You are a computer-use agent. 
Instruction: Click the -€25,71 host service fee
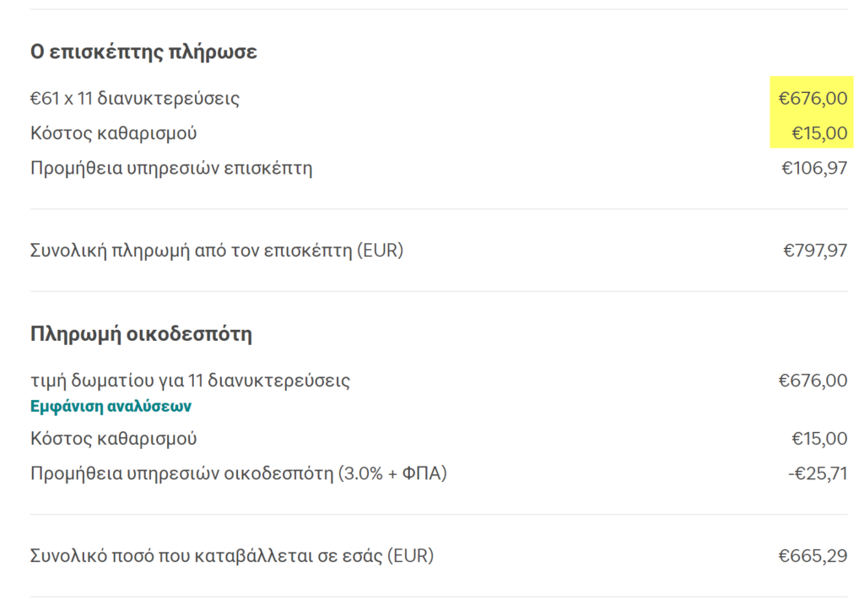(x=818, y=473)
